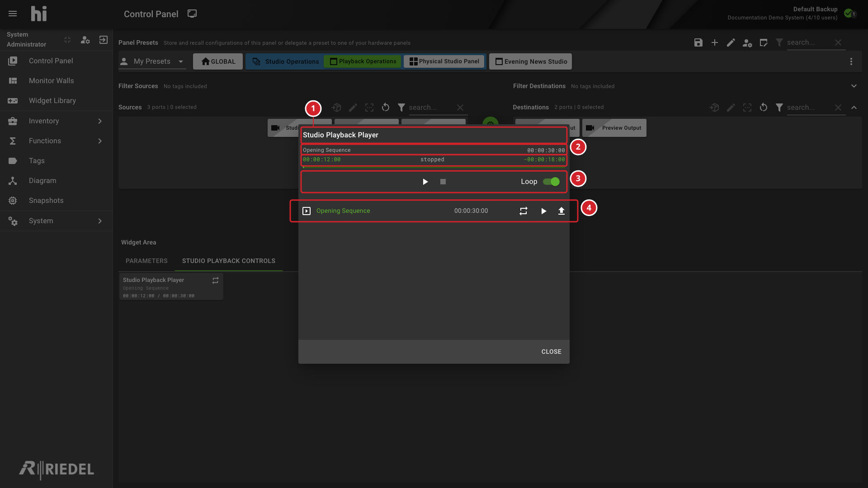Collapse the Destinations section
This screenshot has height=488, width=868.
(x=854, y=108)
